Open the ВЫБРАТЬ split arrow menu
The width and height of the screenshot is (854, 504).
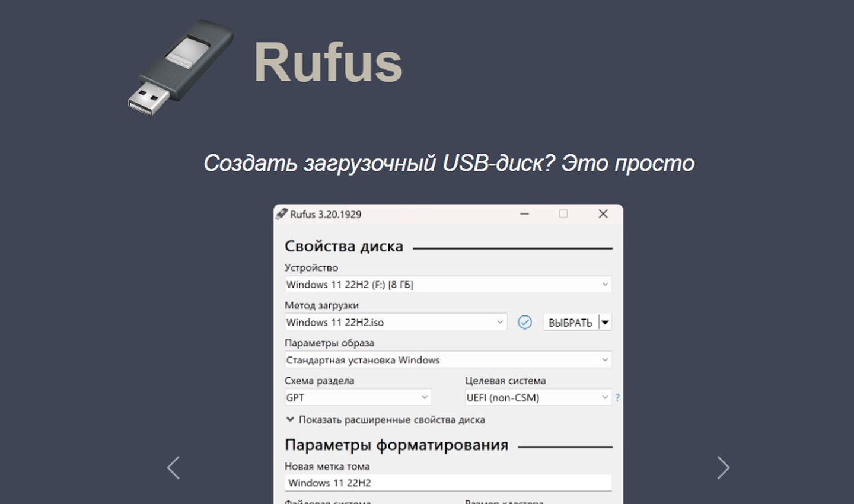click(605, 323)
